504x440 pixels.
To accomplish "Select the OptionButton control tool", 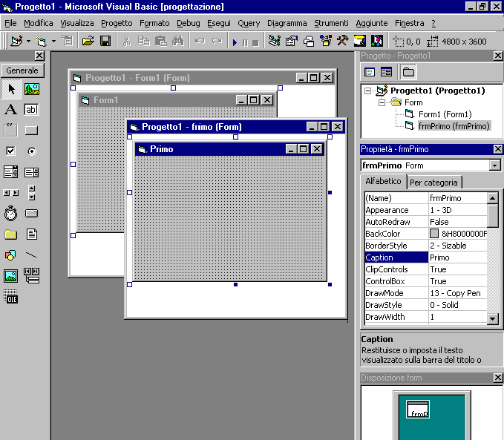I will tap(31, 151).
